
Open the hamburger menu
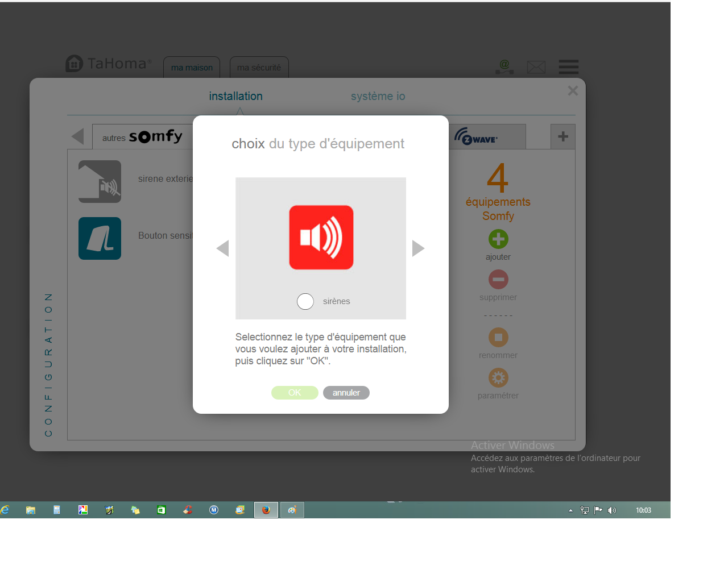tap(568, 67)
